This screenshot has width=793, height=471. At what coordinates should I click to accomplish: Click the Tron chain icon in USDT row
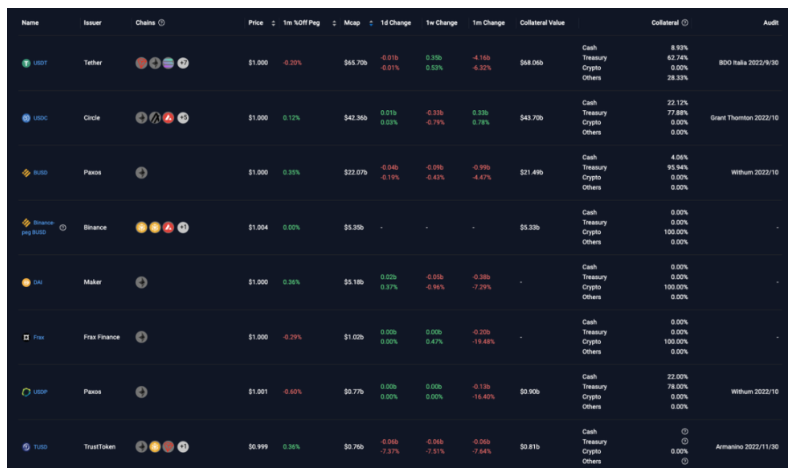142,63
